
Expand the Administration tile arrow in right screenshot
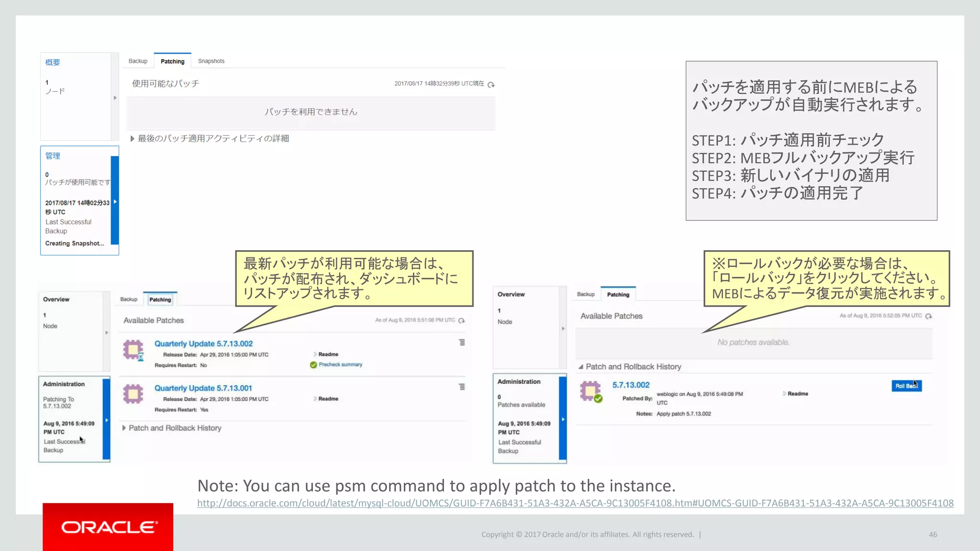(x=563, y=419)
